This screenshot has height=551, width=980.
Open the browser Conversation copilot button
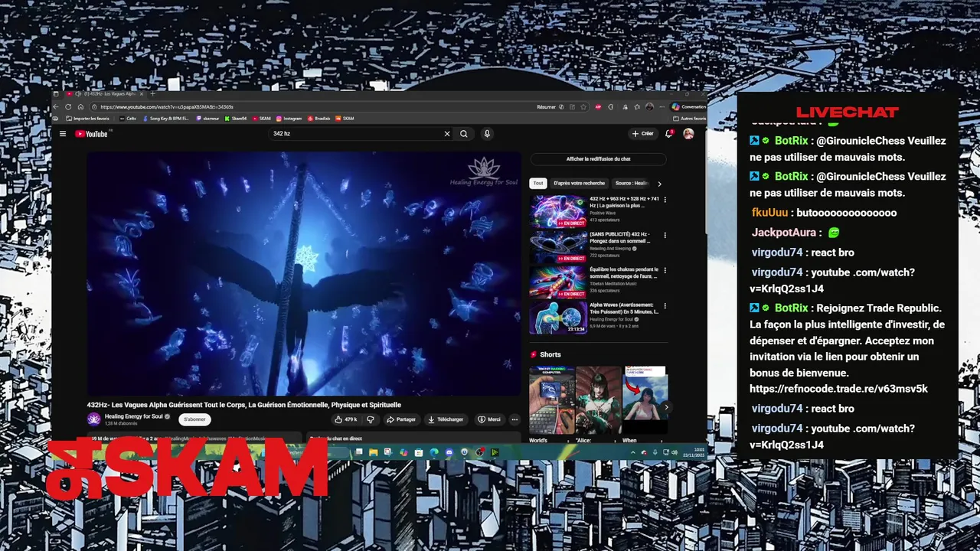(688, 107)
